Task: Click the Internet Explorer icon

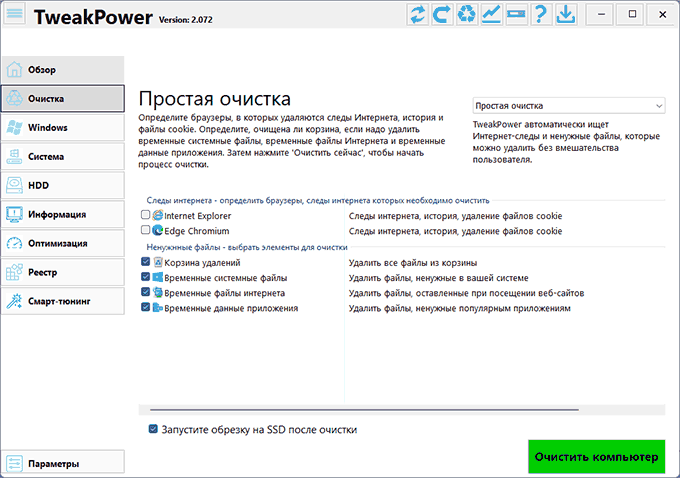Action: point(158,215)
